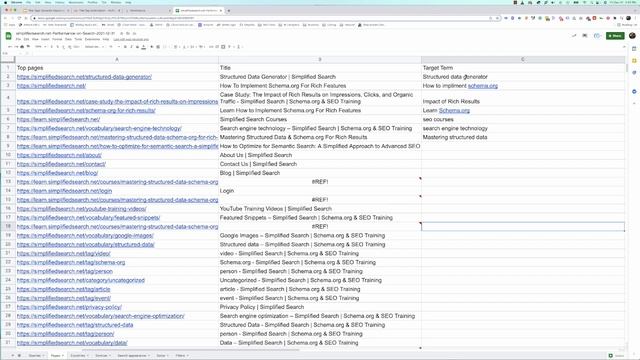Open the zoom level dropdown

[x=41, y=47]
